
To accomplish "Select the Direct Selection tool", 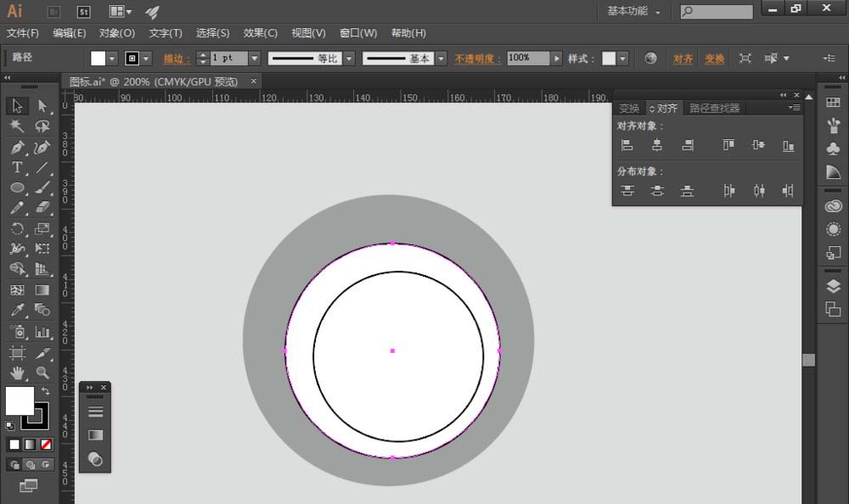I will tap(42, 105).
